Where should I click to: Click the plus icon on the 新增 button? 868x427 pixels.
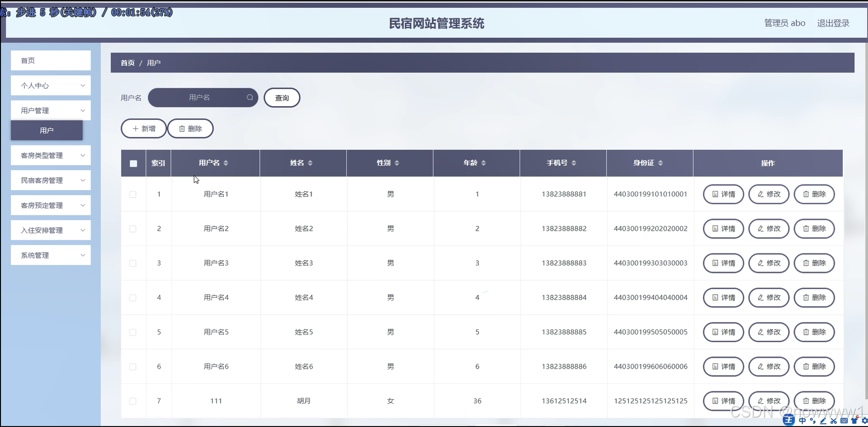(x=136, y=128)
